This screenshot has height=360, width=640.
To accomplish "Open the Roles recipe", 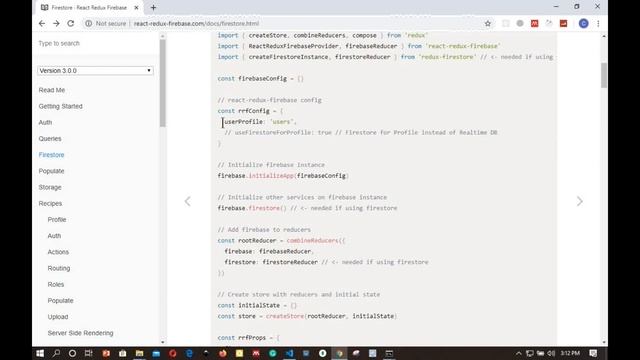I will 56,284.
